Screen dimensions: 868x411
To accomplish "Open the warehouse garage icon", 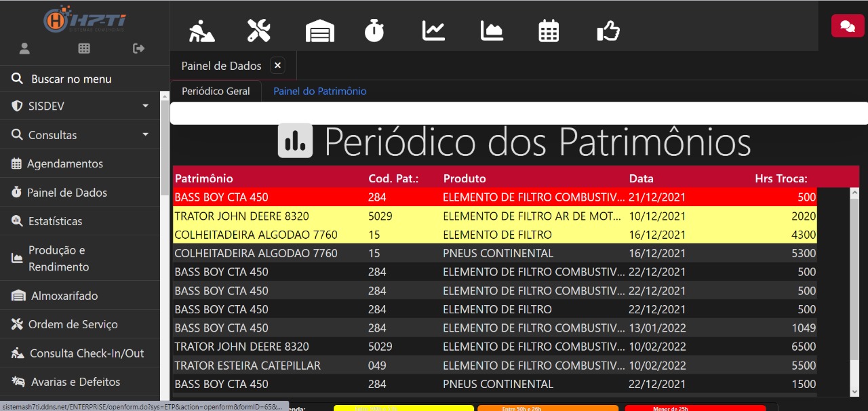I will pos(320,31).
